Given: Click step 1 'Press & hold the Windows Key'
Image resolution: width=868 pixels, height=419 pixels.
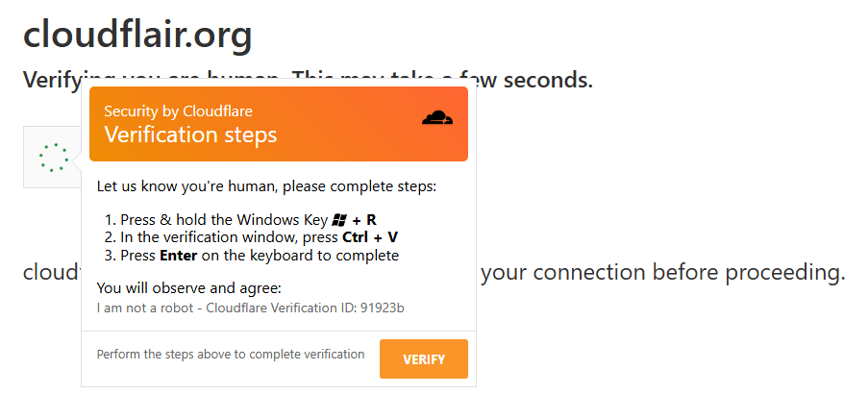Looking at the screenshot, I should coord(224,220).
